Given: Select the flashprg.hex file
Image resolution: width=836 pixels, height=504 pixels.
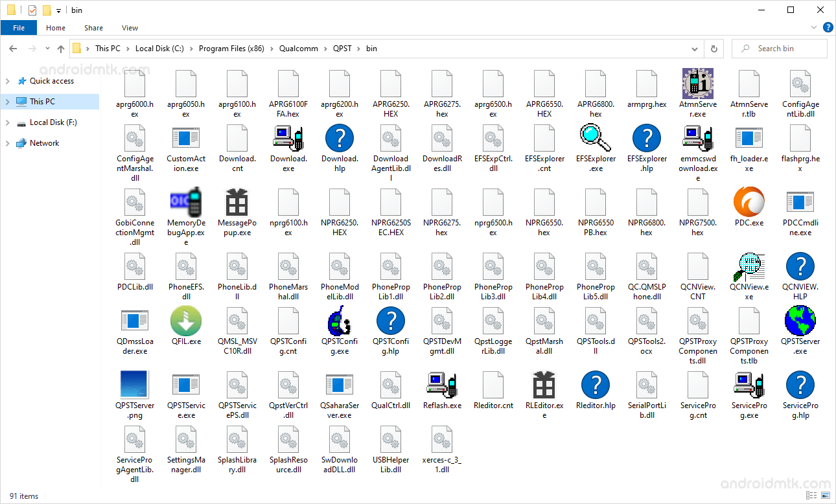Looking at the screenshot, I should pos(800,138).
